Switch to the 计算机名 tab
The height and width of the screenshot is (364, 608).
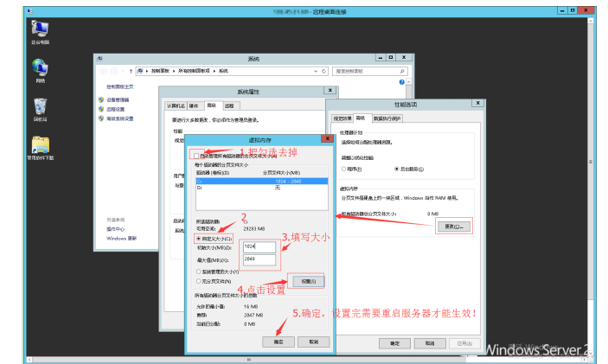click(176, 105)
